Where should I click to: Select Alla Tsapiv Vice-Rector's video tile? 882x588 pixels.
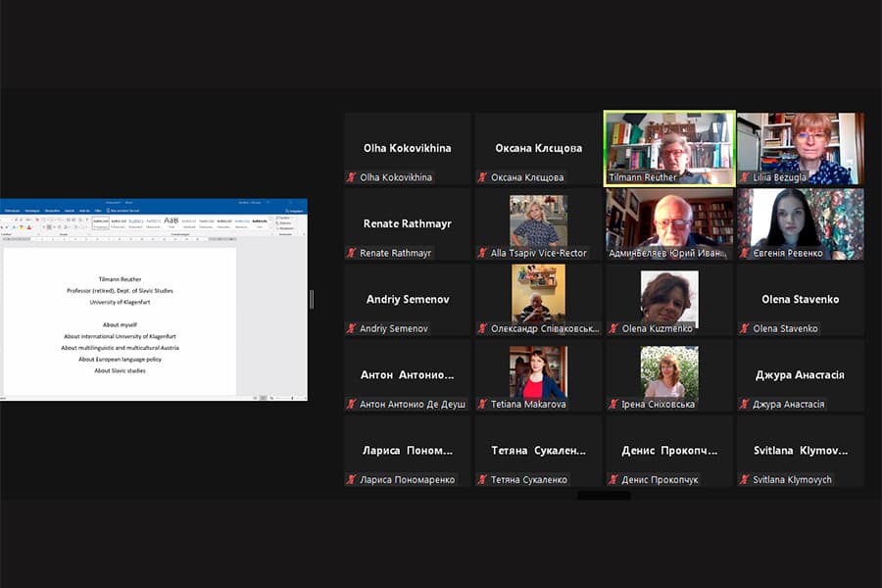pos(538,220)
